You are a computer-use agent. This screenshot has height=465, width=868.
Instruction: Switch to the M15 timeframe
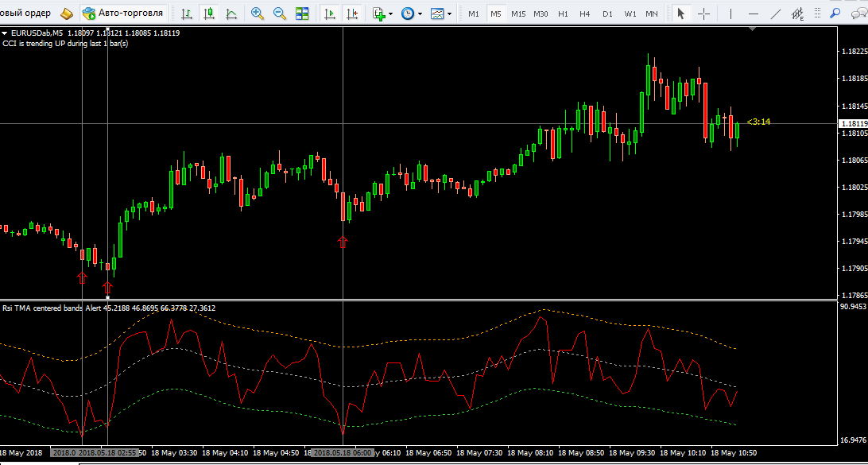click(x=519, y=14)
